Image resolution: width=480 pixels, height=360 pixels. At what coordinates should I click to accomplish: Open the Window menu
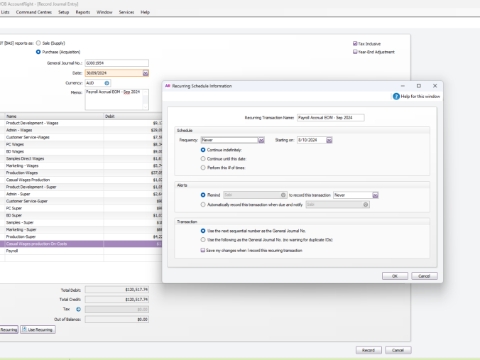click(104, 12)
